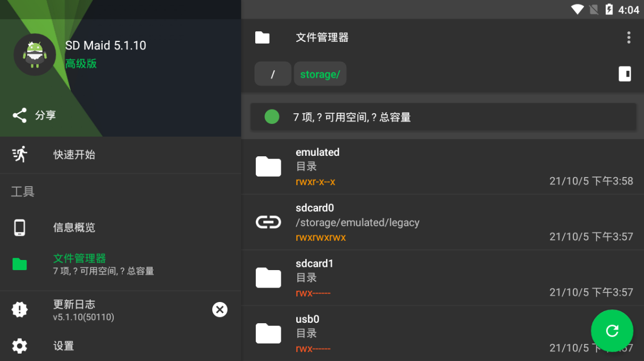Dismiss the 更新日志 entry with the X button
The image size is (644, 361).
tap(220, 309)
